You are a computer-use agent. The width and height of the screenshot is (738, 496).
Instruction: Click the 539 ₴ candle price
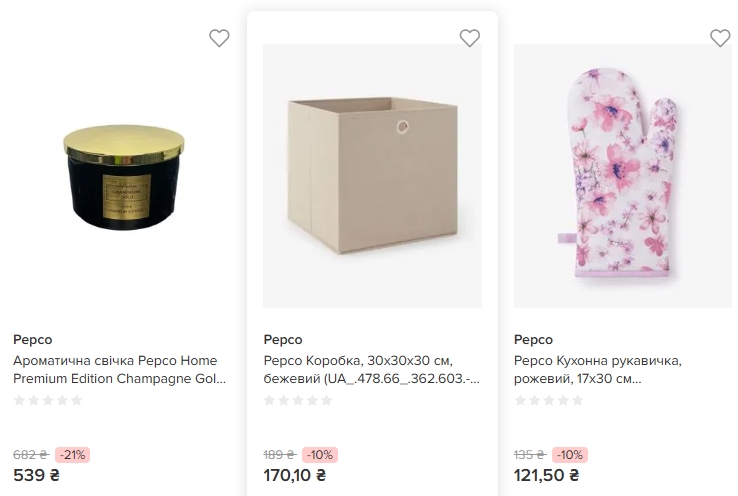tap(37, 476)
